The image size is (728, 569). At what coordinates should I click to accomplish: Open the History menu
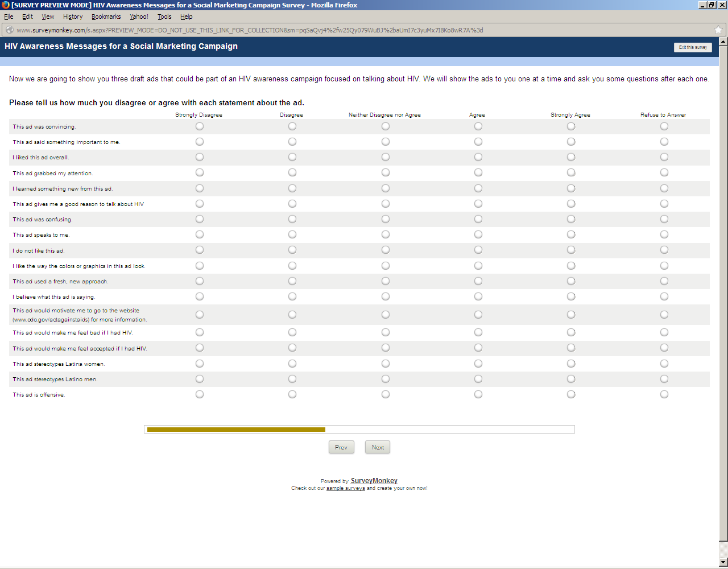tap(73, 17)
